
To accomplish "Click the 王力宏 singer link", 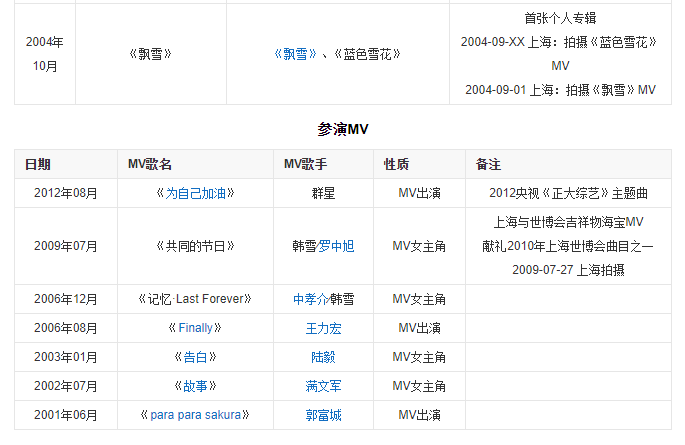I will [323, 328].
